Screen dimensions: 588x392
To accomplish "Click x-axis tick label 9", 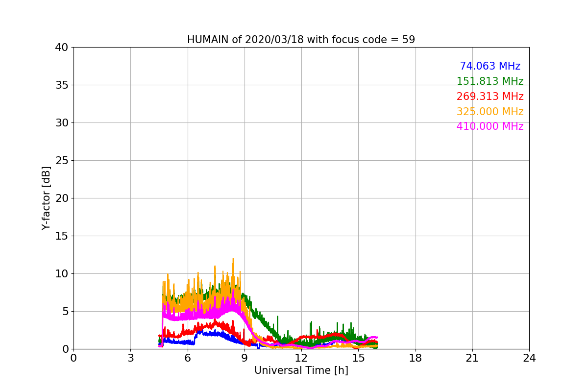I will [245, 358].
